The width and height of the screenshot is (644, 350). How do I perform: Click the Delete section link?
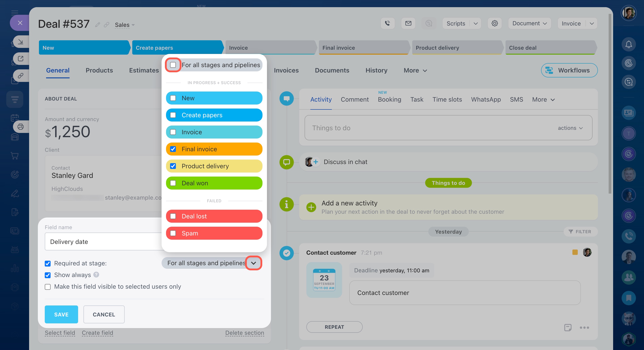(x=244, y=333)
